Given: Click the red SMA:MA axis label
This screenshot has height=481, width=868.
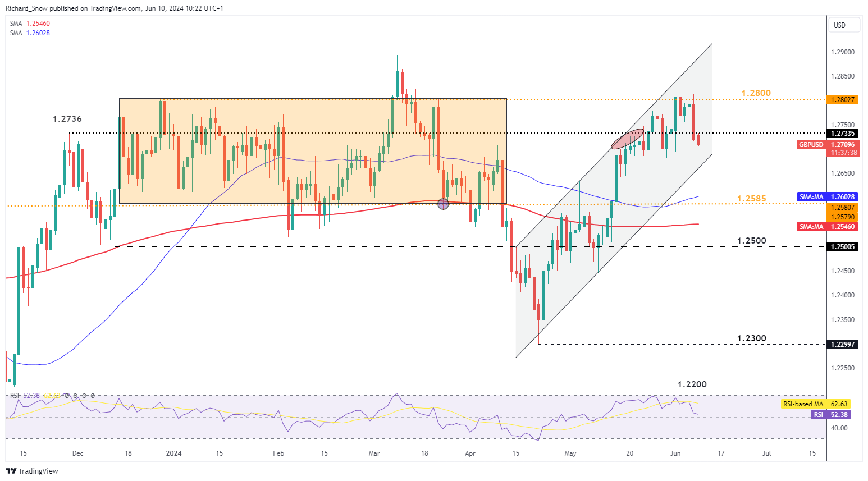Looking at the screenshot, I should (811, 227).
